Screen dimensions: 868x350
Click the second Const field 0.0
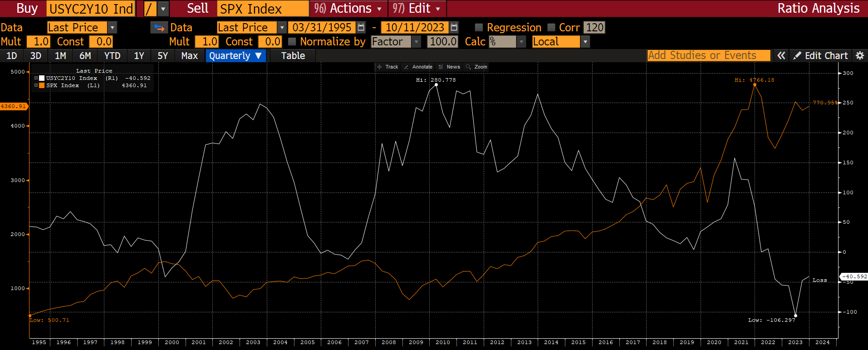tap(270, 42)
